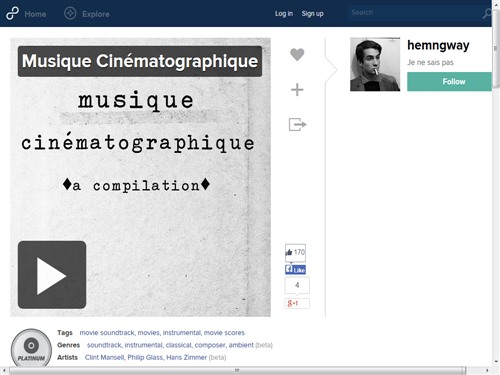Open the 'ambient' genre link
This screenshot has width=500, height=375.
(x=241, y=345)
